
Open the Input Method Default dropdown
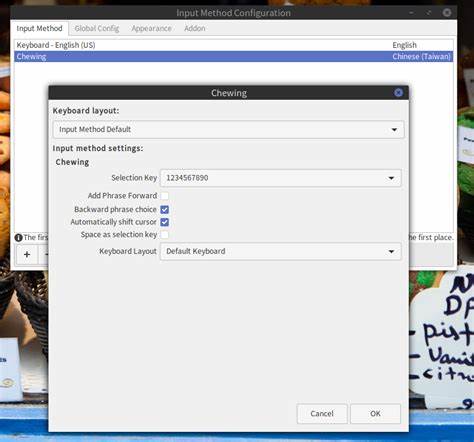pyautogui.click(x=229, y=129)
